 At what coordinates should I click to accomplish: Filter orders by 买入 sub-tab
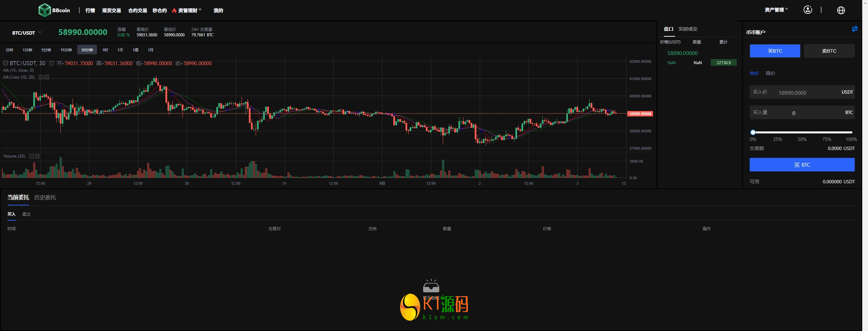pos(12,214)
